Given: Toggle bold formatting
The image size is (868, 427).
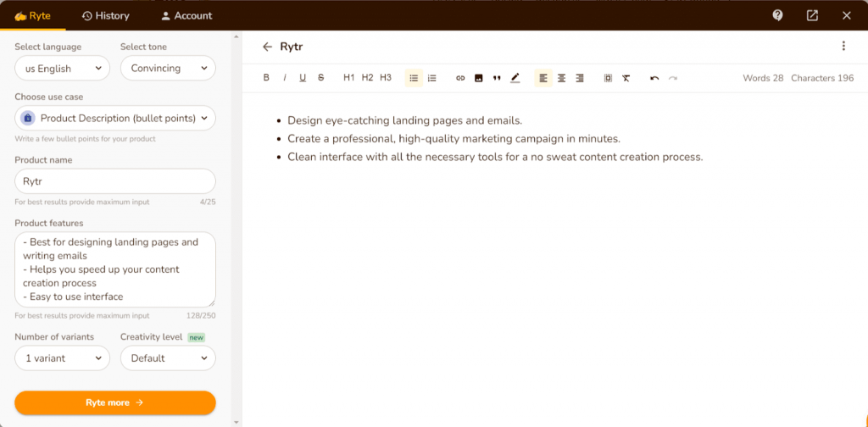Looking at the screenshot, I should [x=266, y=78].
